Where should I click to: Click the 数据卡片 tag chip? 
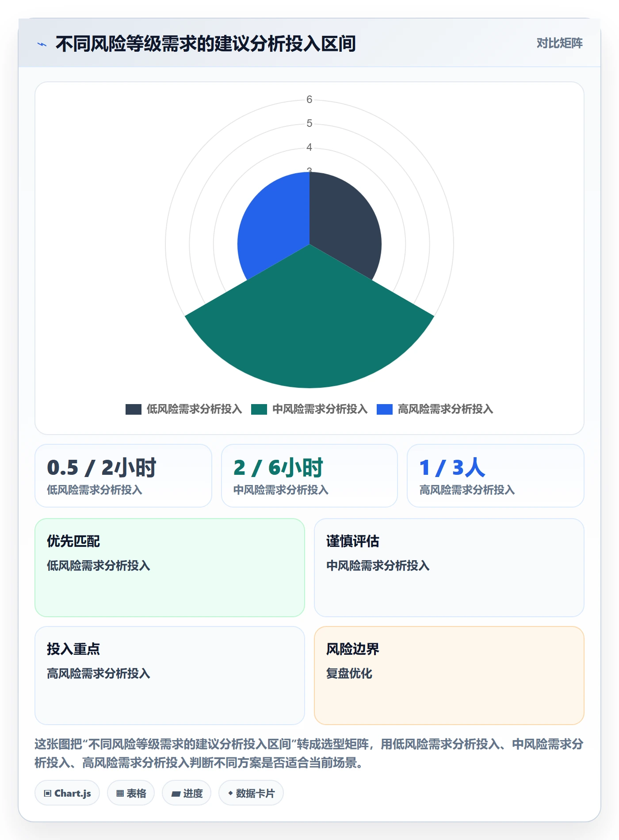[251, 794]
